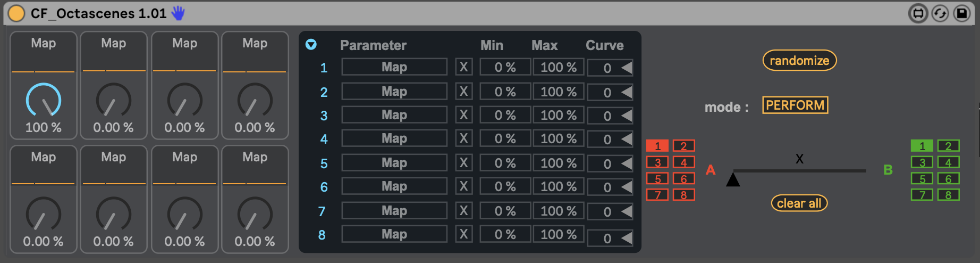Select red scene A slot 6
The width and height of the screenshot is (980, 263).
(683, 179)
